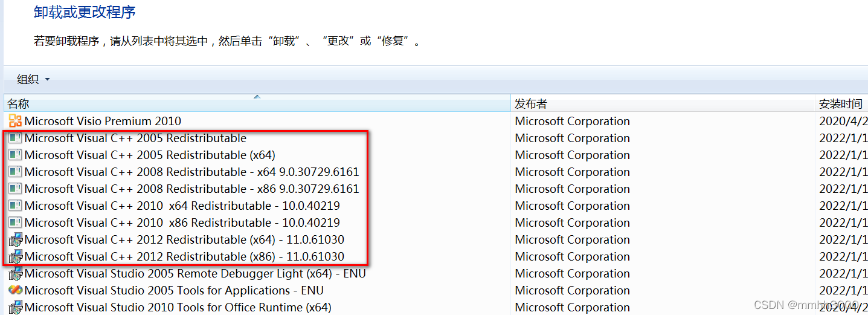Viewport: 868px width, 315px height.
Task: Sort list by 名称 column header
Action: click(x=257, y=103)
